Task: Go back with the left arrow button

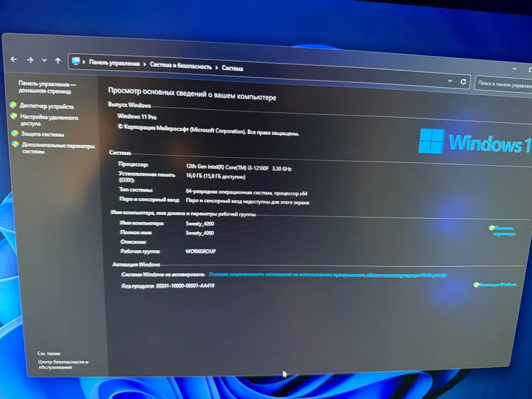Action: click(x=13, y=59)
